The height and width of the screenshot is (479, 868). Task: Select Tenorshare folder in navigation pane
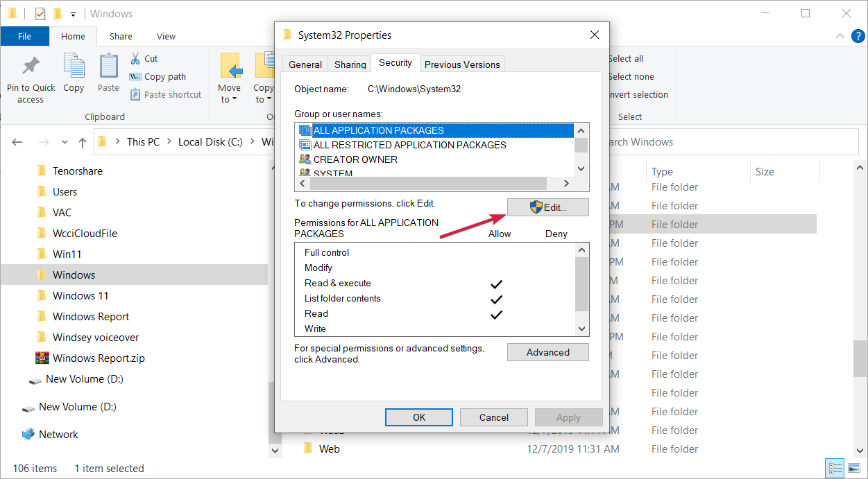point(77,171)
